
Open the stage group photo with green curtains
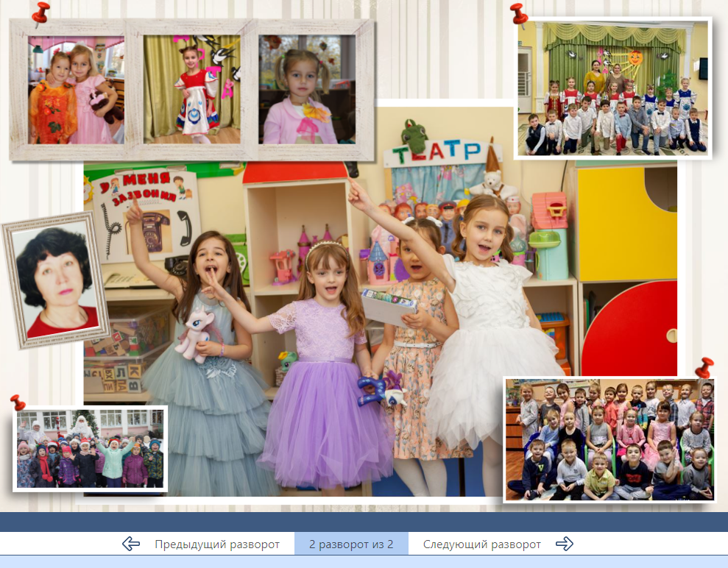tap(612, 88)
